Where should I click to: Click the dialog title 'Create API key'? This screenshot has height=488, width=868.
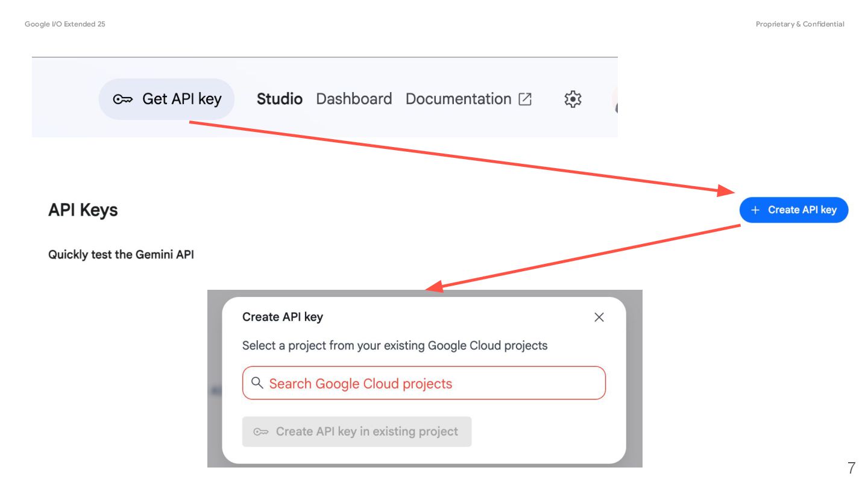pos(283,317)
